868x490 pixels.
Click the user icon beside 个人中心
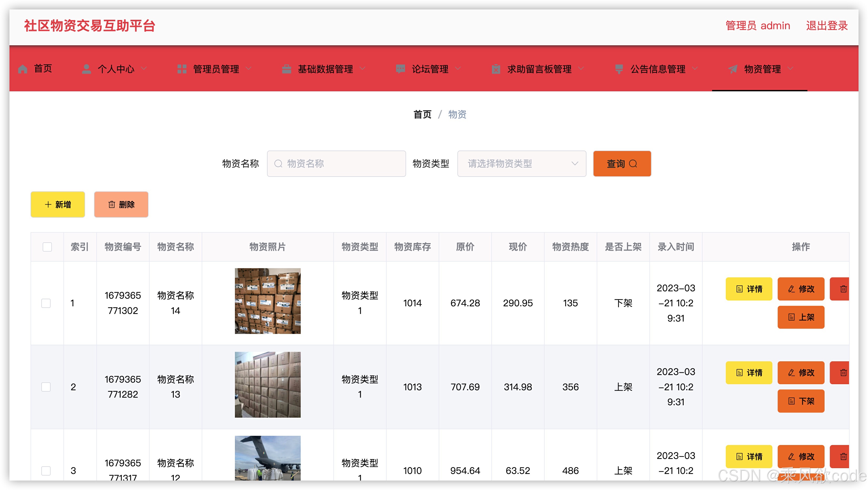pos(86,69)
